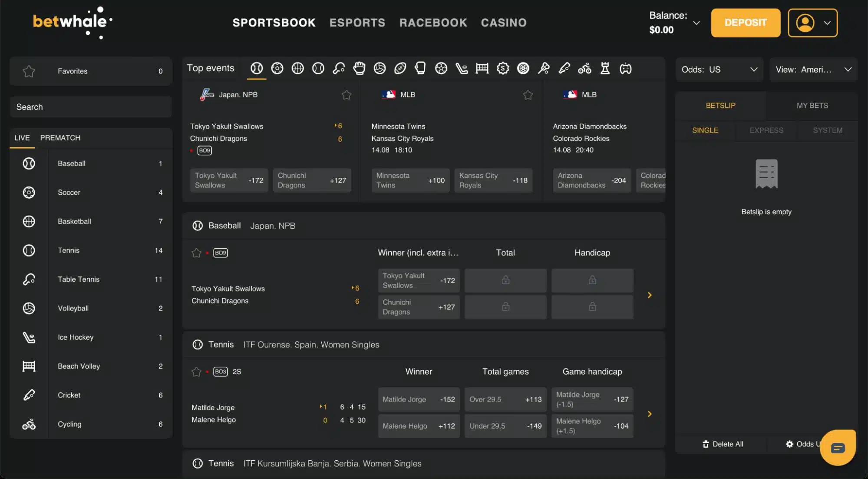868x479 pixels.
Task: Click the cycling icon in Top events
Action: click(584, 68)
